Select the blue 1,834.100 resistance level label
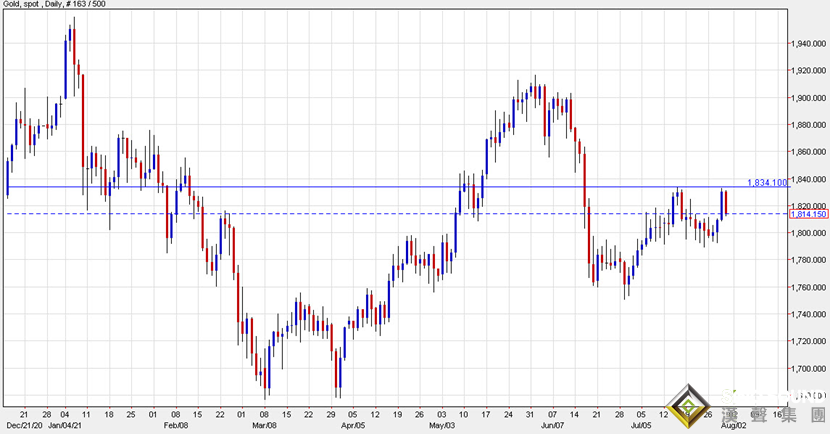This screenshot has width=830, height=434. coord(767,182)
